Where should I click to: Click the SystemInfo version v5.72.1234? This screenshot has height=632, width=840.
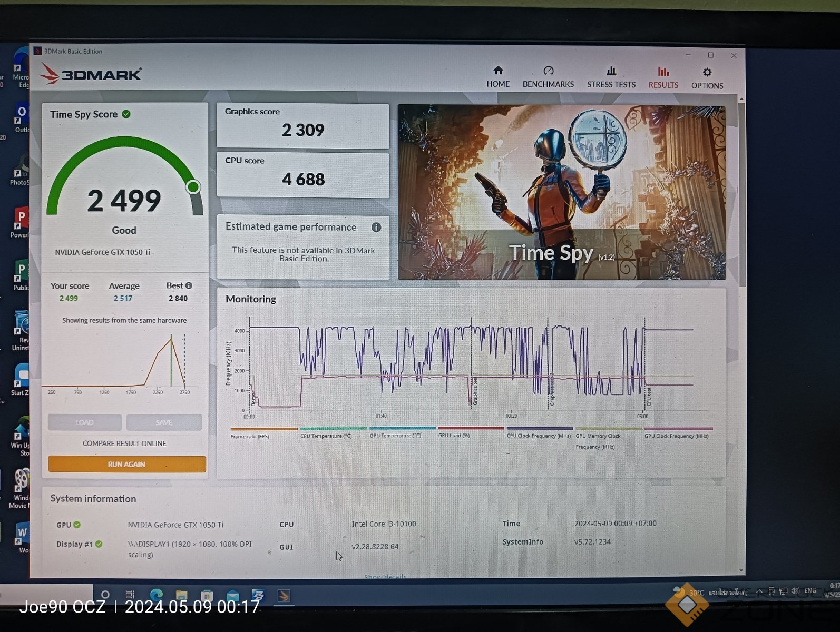(592, 541)
